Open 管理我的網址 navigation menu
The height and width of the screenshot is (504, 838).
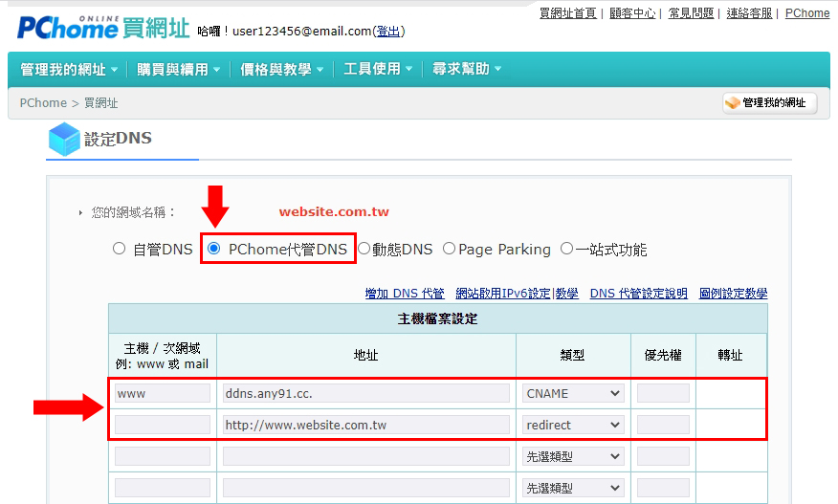[x=69, y=69]
